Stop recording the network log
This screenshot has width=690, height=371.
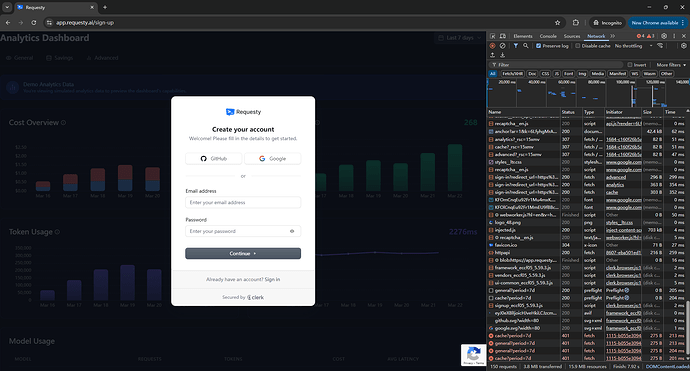tap(492, 46)
